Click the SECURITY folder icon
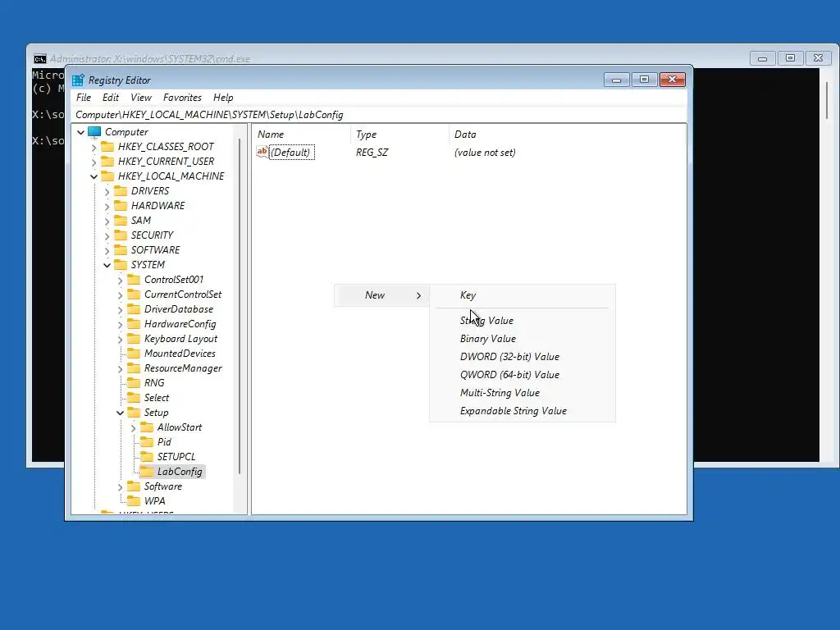 click(x=121, y=235)
